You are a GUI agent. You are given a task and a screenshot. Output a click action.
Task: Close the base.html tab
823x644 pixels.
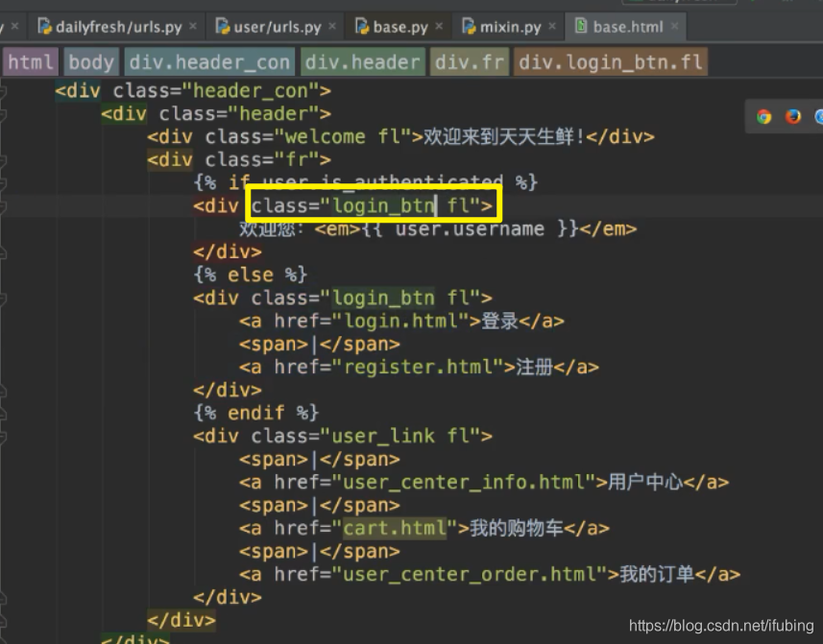tap(675, 26)
